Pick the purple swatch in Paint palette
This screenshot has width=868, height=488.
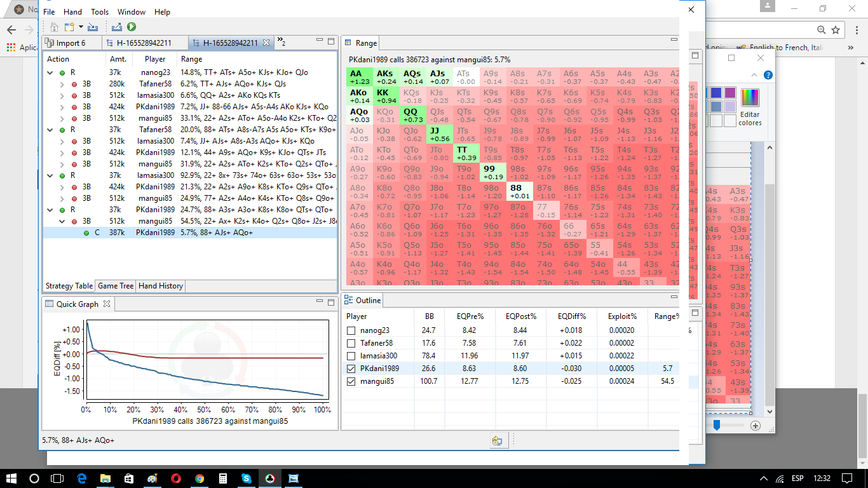pos(730,93)
